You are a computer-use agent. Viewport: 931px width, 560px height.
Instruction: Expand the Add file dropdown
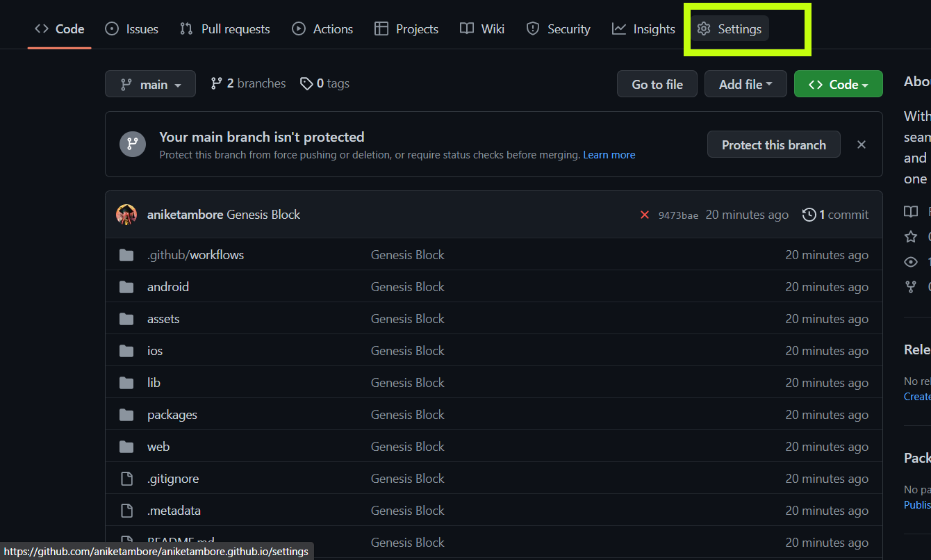[745, 84]
